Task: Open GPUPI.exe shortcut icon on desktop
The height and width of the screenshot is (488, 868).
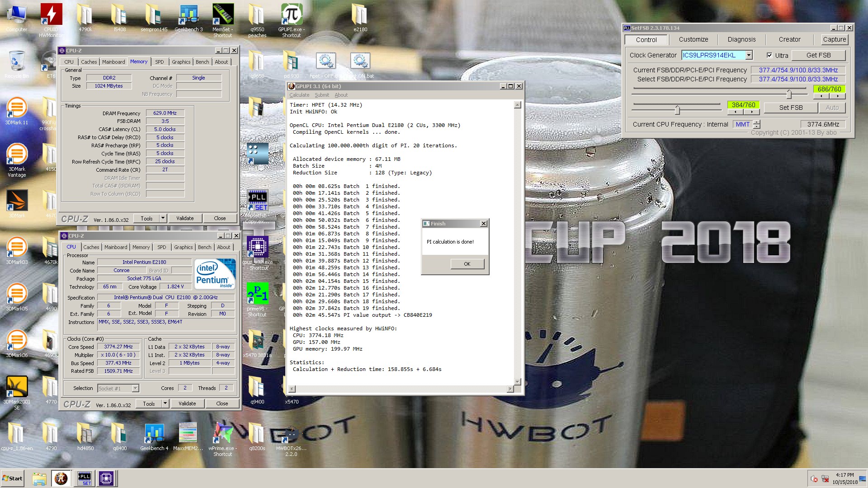Action: [x=292, y=19]
